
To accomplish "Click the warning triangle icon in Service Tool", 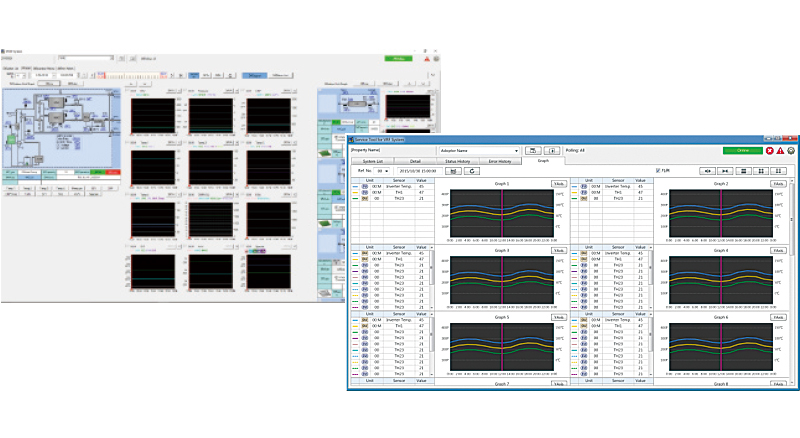I will tap(780, 150).
